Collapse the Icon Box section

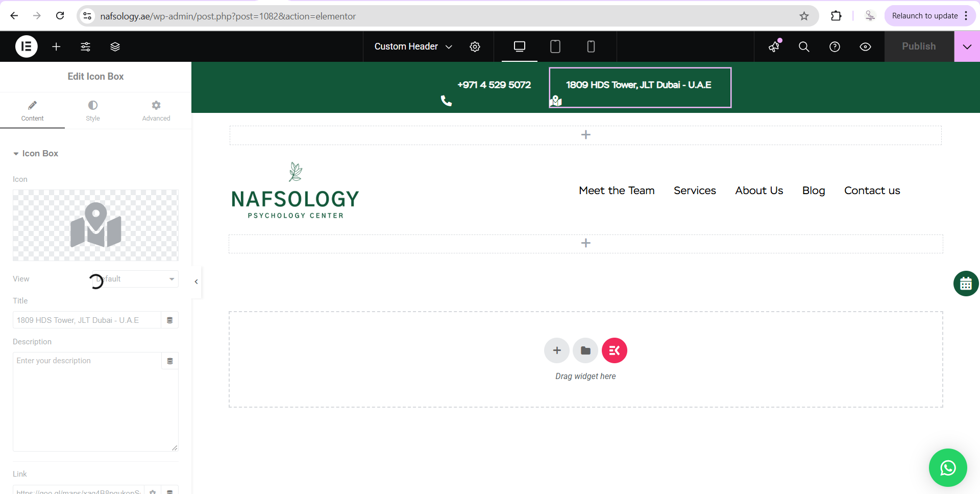tap(36, 153)
